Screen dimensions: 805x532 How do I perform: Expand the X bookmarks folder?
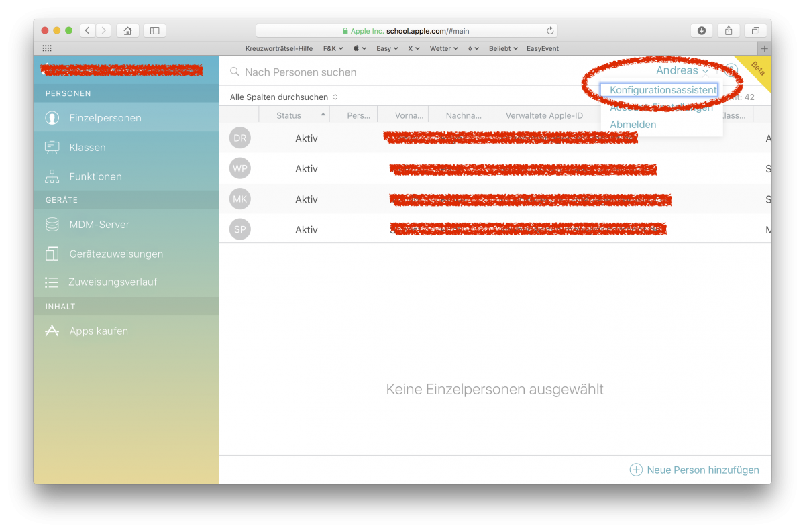click(414, 48)
